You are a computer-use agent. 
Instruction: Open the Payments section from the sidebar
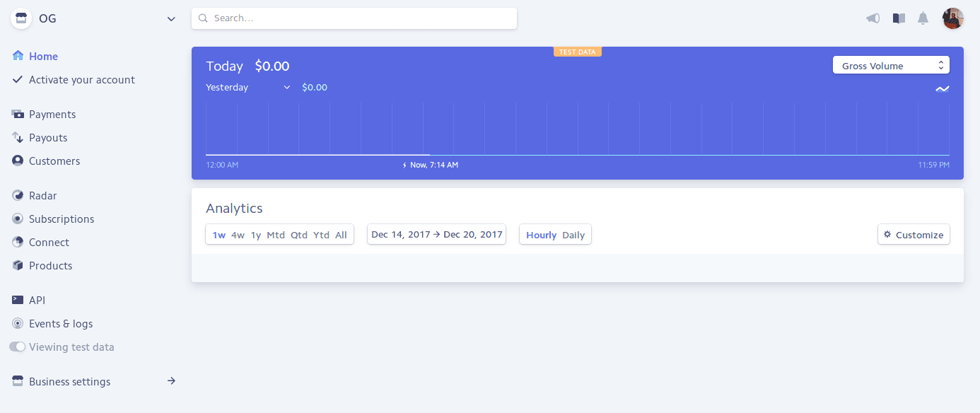pyautogui.click(x=52, y=114)
